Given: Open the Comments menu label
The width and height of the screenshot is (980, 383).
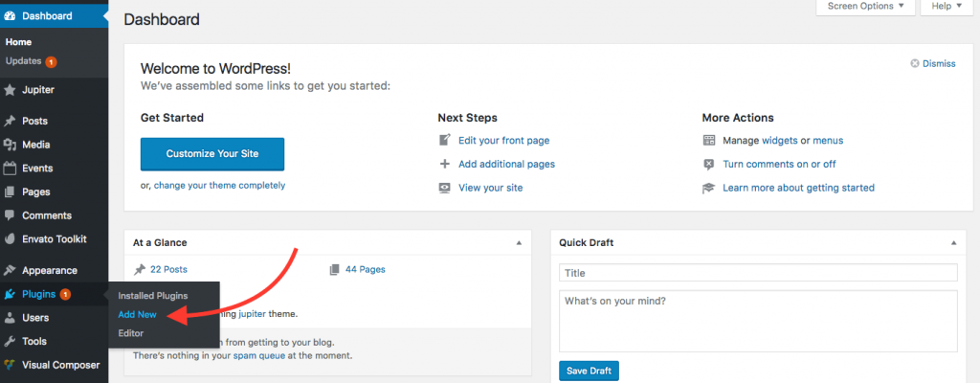Looking at the screenshot, I should point(47,215).
